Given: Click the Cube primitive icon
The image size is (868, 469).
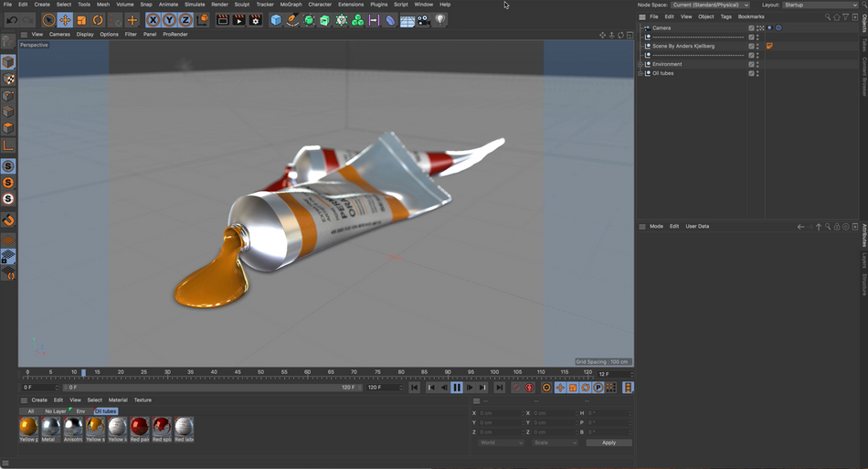Looking at the screenshot, I should tap(276, 19).
